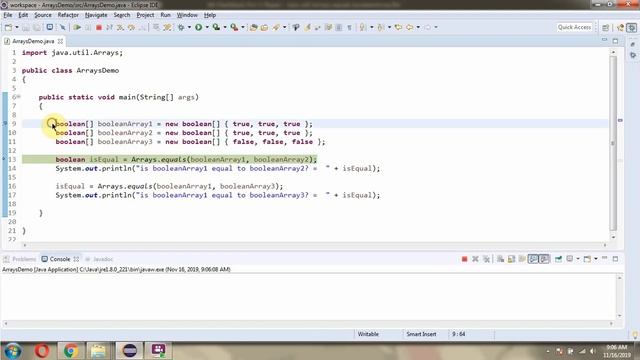
Task: Click the External Tools run icon
Action: 234,27
